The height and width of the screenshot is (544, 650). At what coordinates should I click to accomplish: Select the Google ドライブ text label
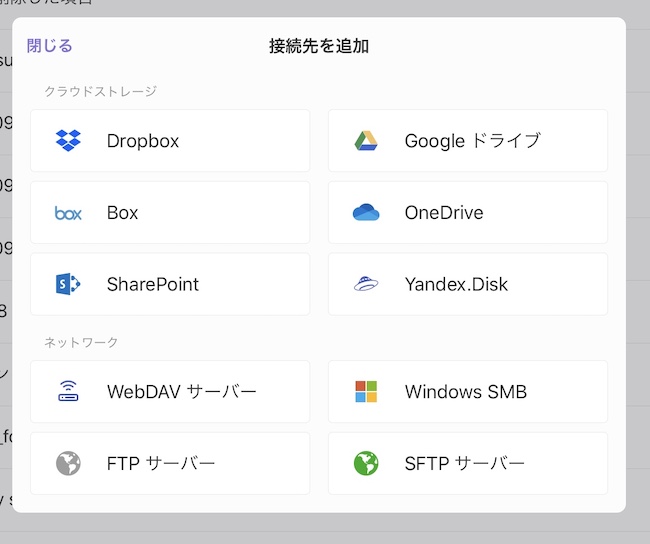click(473, 141)
